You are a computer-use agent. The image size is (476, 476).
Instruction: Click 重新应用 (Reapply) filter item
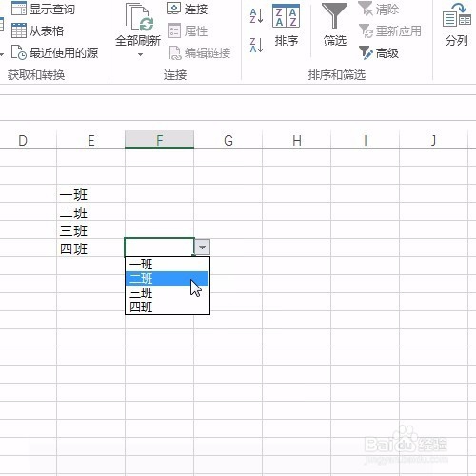[x=390, y=30]
